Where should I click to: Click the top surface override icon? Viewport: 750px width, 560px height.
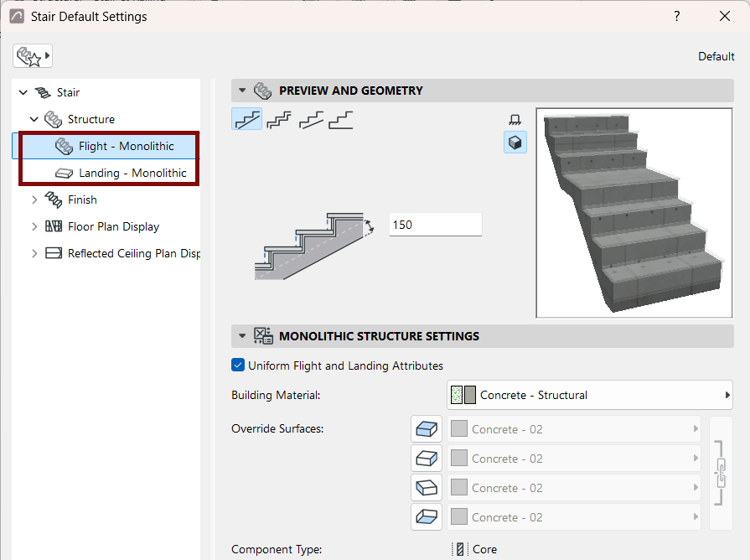click(x=427, y=429)
